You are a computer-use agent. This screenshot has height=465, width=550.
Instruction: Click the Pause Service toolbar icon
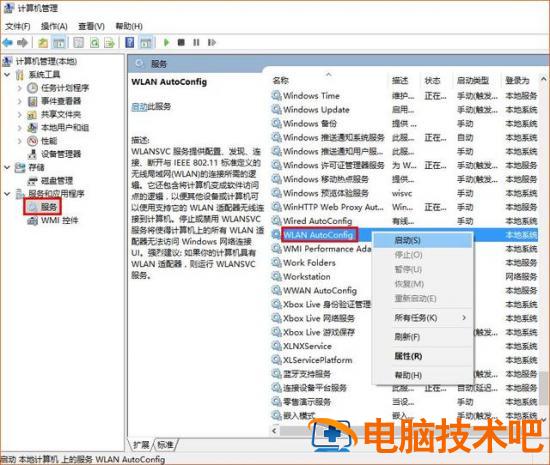(196, 43)
